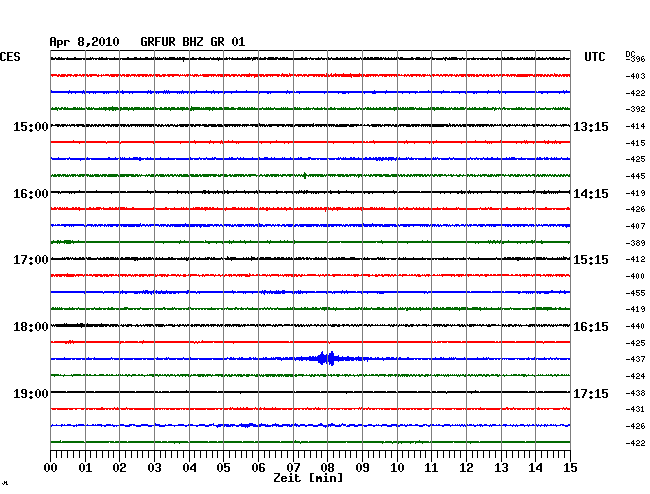The height and width of the screenshot is (494, 650).
Task: Click x-axis minute label '13'
Action: [501, 468]
